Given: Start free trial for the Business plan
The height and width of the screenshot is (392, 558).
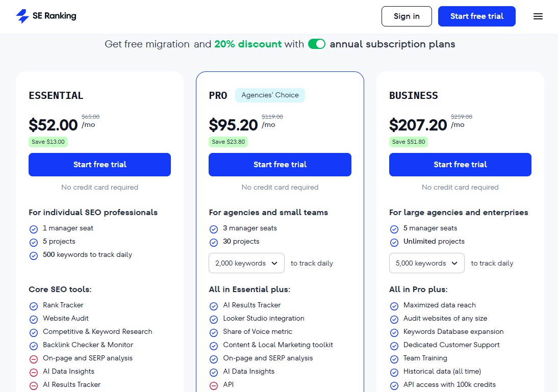Looking at the screenshot, I should pos(460,164).
